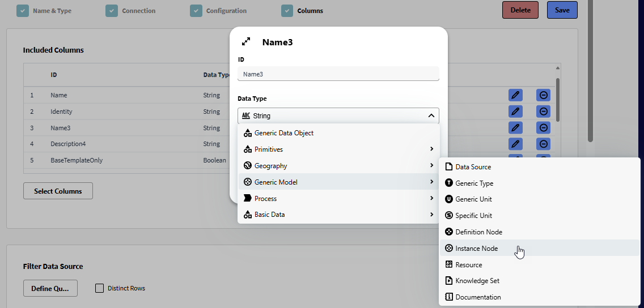
Task: Expand the Geography submenu
Action: coord(431,166)
